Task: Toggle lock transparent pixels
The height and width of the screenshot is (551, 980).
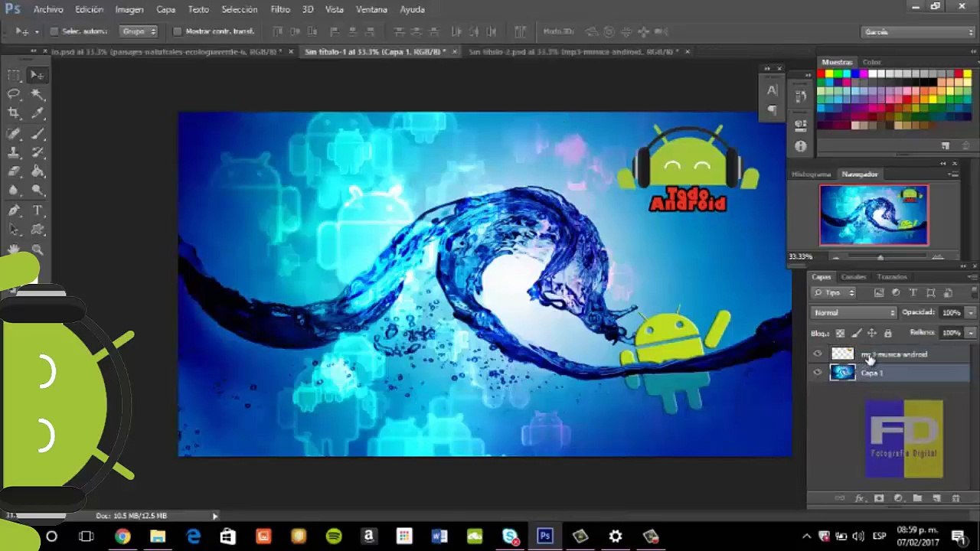Action: [x=841, y=333]
